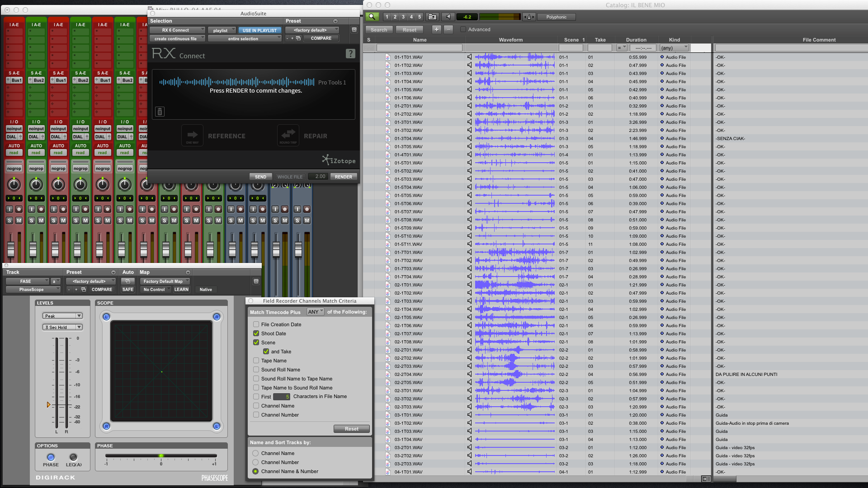
Task: Select the Channel Number sort radio button
Action: tap(255, 462)
